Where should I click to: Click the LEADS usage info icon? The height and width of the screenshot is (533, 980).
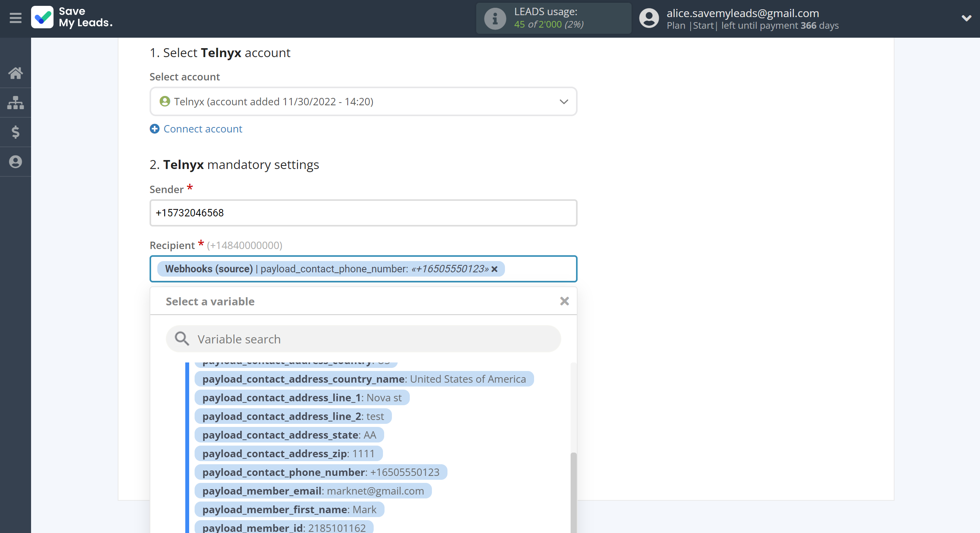495,18
